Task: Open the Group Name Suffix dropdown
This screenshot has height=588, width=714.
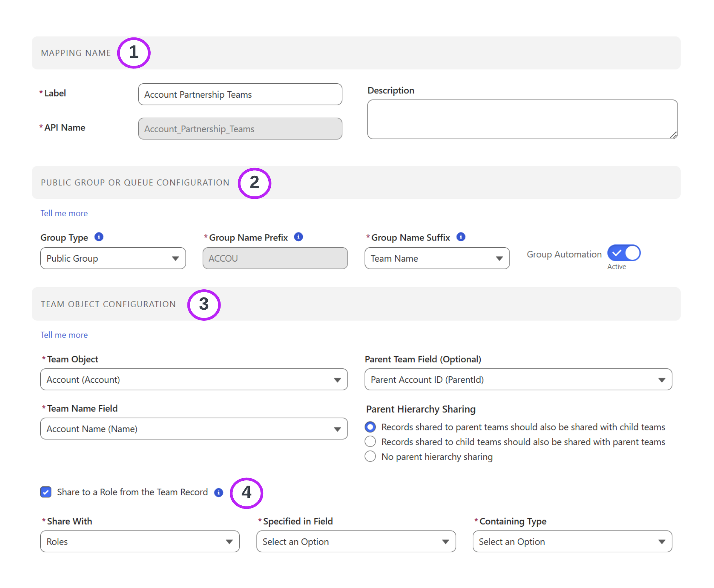Action: 437,258
